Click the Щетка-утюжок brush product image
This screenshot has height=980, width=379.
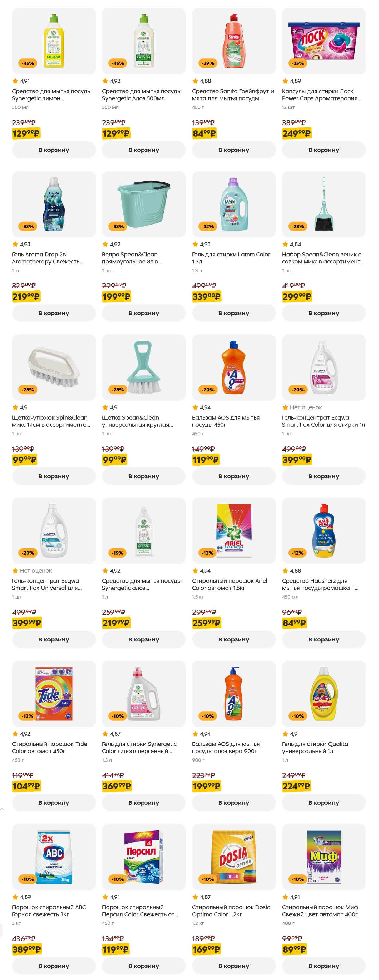[x=54, y=367]
